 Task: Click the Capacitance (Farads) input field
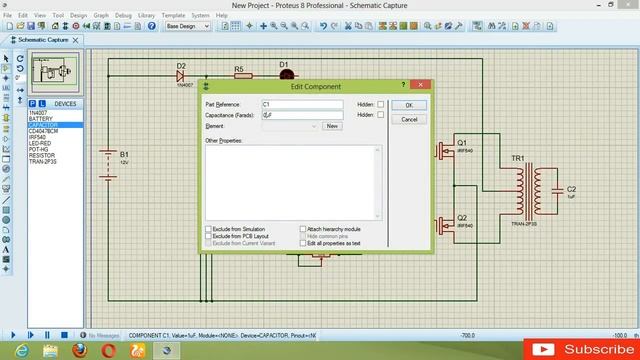click(x=302, y=115)
